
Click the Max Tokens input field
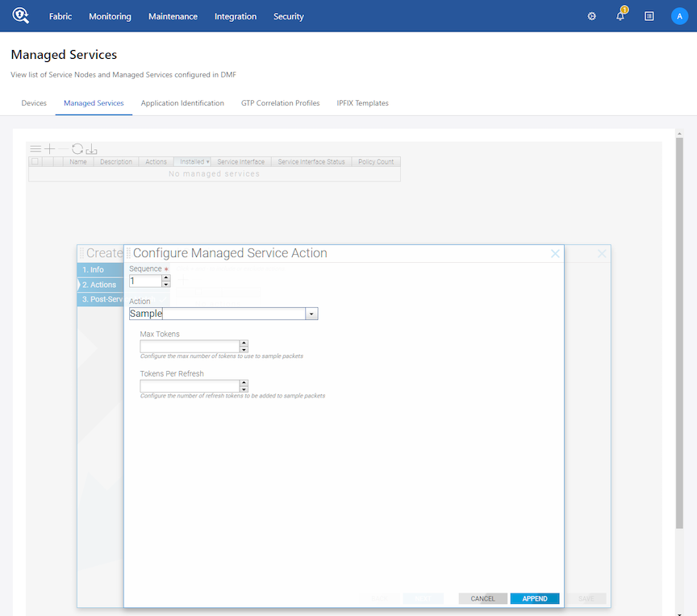190,346
